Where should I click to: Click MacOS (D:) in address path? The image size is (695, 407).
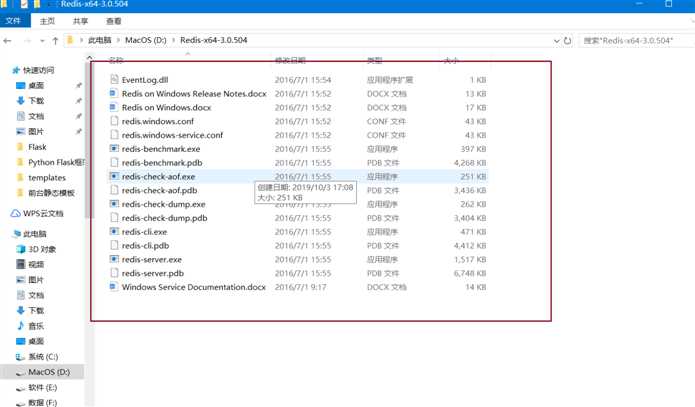point(145,40)
